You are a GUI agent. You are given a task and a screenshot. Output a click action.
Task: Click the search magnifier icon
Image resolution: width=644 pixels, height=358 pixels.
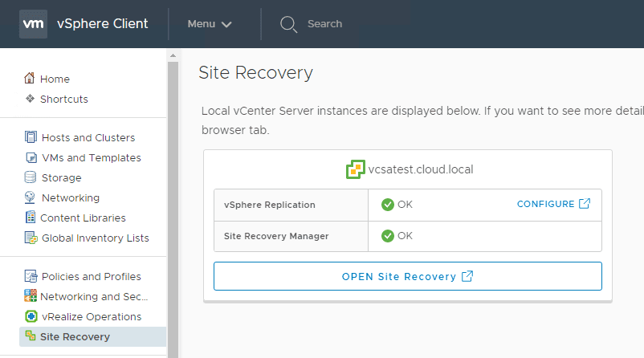(288, 24)
